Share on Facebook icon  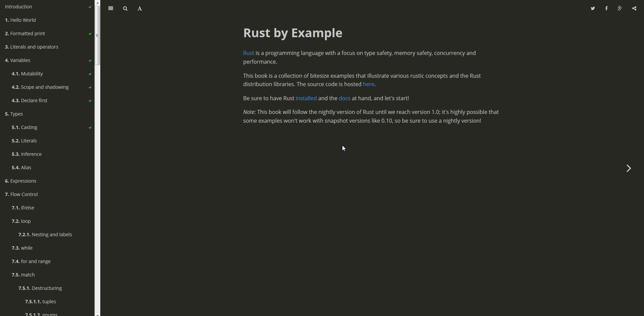(x=607, y=9)
